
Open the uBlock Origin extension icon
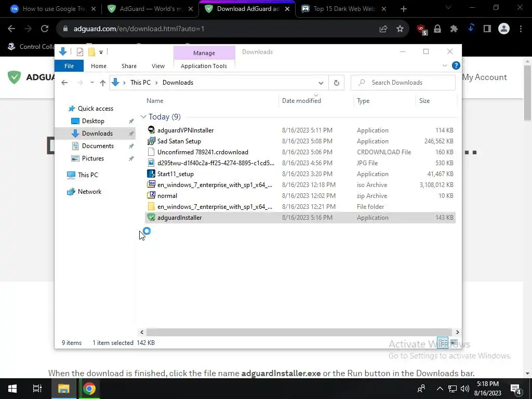422,29
